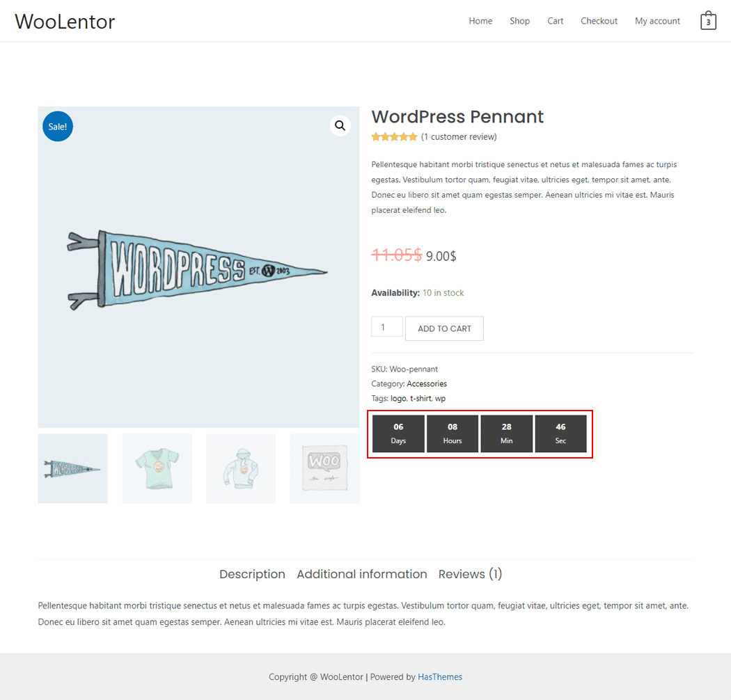Image resolution: width=731 pixels, height=700 pixels.
Task: Open the shopping cart bag icon
Action: pyautogui.click(x=708, y=21)
